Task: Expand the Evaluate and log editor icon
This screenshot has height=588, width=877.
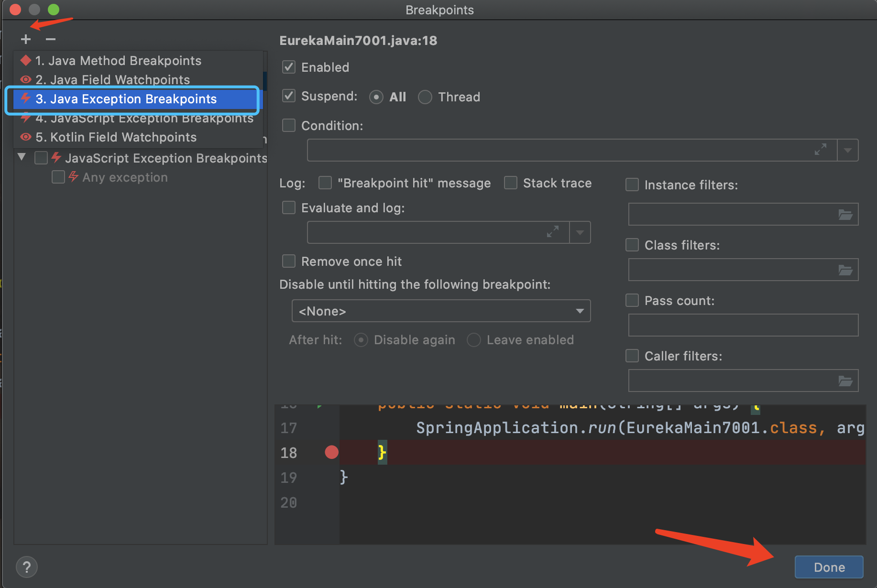Action: (x=553, y=231)
